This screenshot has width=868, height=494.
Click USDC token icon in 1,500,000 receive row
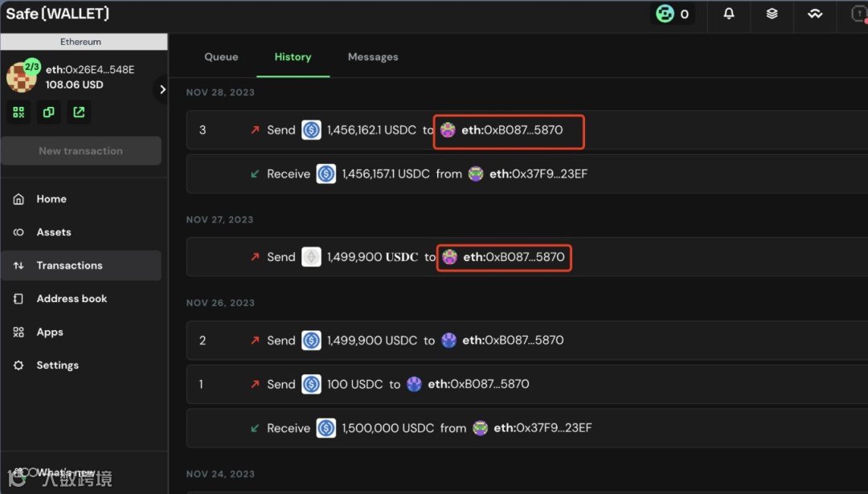pyautogui.click(x=326, y=428)
